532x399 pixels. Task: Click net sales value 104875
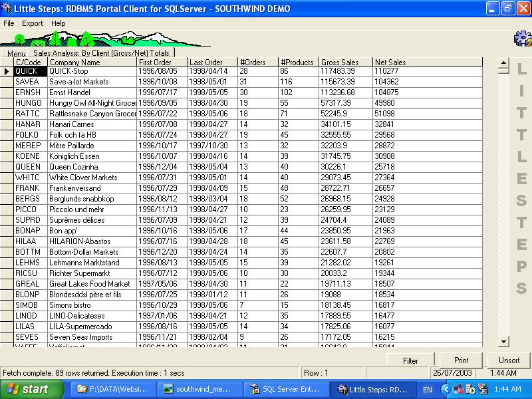(x=427, y=92)
